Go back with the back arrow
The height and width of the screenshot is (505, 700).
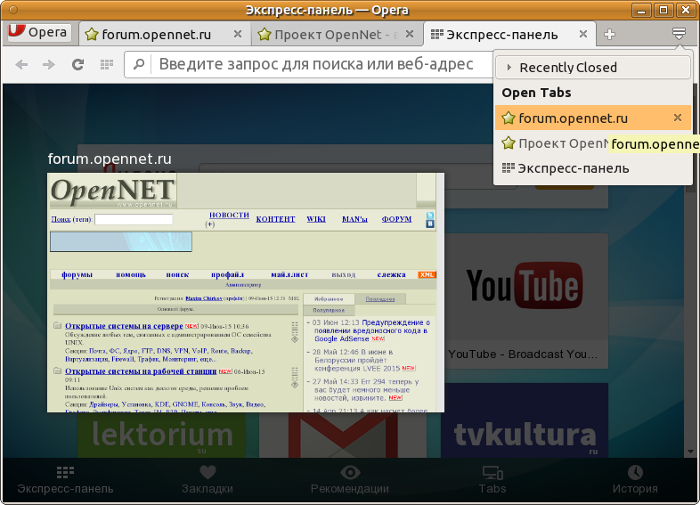[x=21, y=65]
